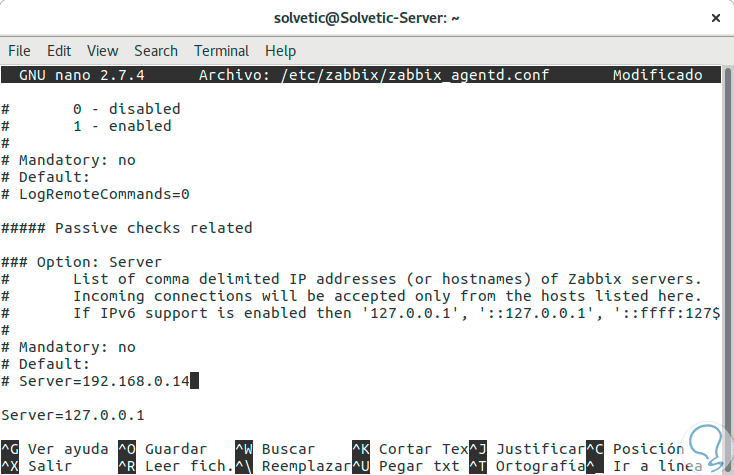Click the '^K Cortar Tex' shortcut
Viewport: 734px width, 475px height.
(x=411, y=449)
